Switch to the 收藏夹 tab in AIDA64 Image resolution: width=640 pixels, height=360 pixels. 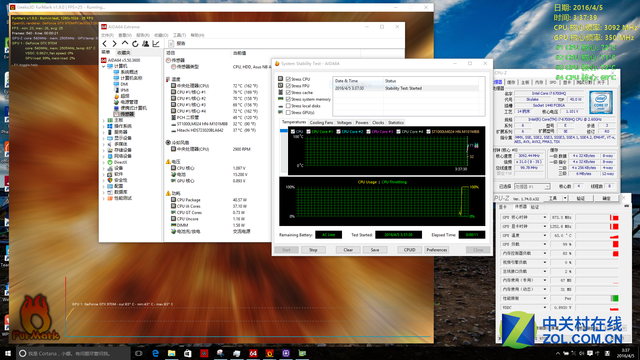tap(123, 53)
